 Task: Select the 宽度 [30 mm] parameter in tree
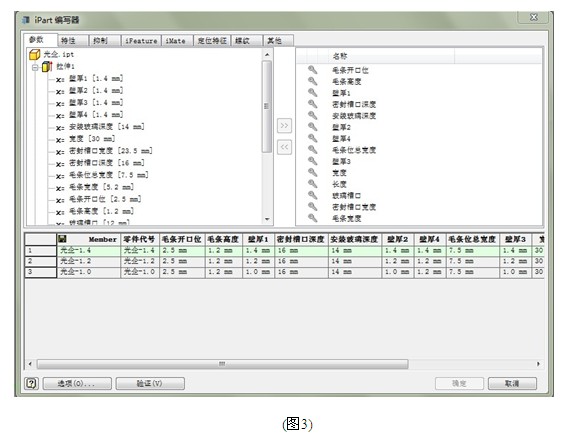click(92, 139)
